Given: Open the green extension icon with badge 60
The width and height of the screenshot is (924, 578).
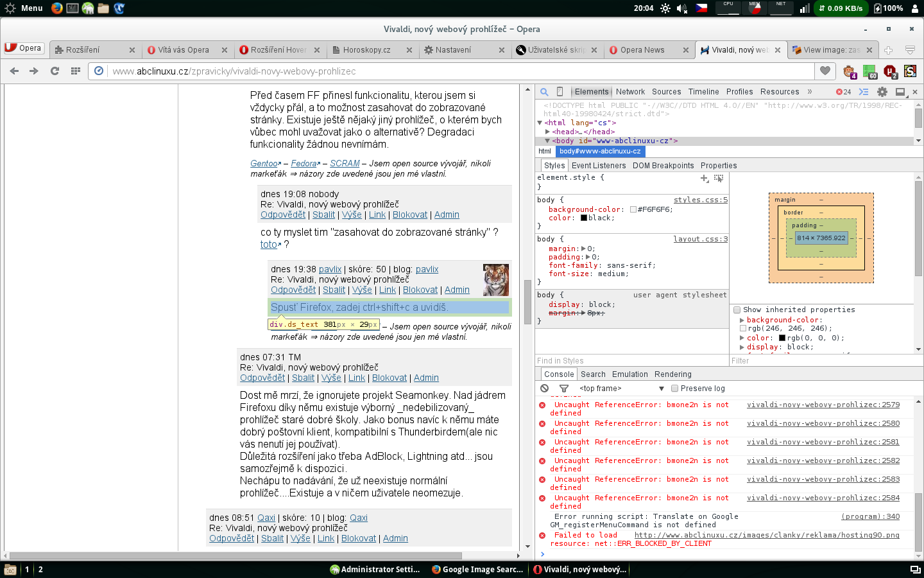Looking at the screenshot, I should pyautogui.click(x=869, y=71).
